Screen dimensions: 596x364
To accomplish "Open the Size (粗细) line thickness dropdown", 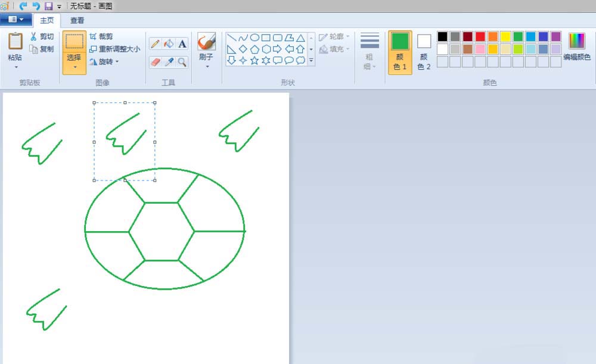I will 370,51.
